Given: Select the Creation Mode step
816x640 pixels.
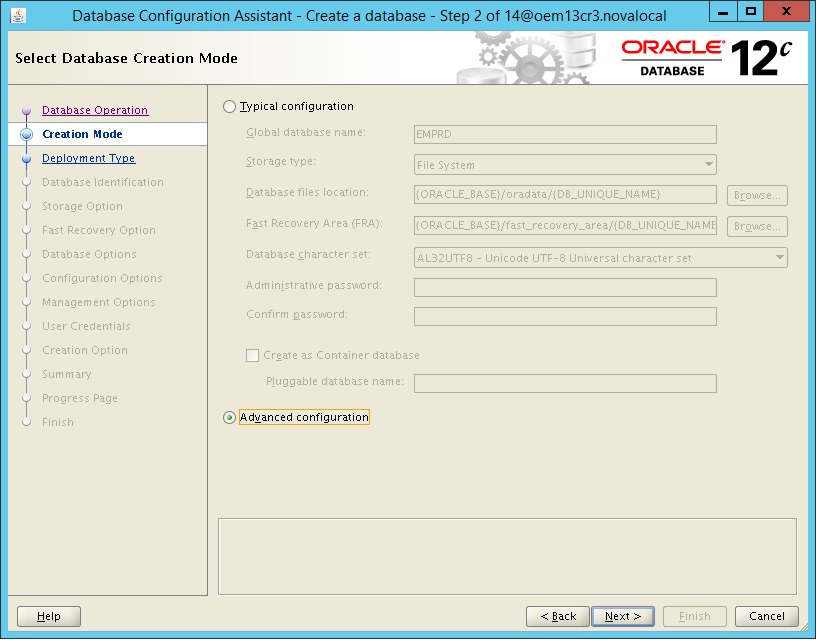Looking at the screenshot, I should point(82,134).
